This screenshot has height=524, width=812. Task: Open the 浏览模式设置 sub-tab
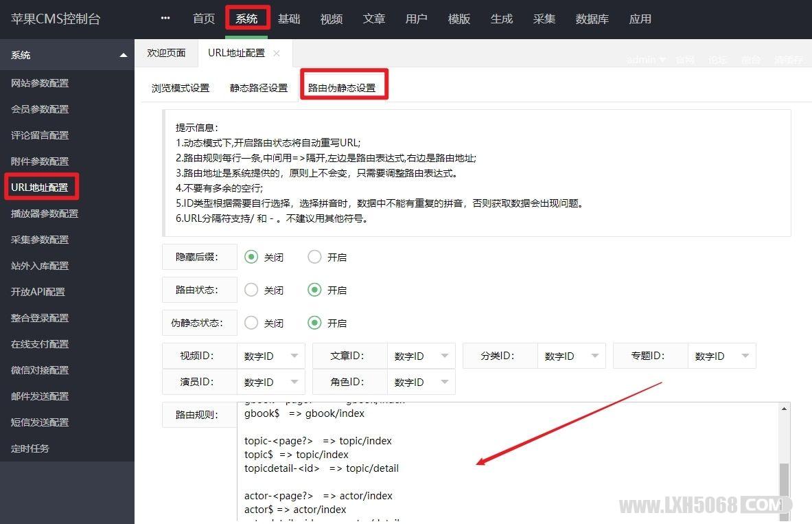click(x=181, y=88)
